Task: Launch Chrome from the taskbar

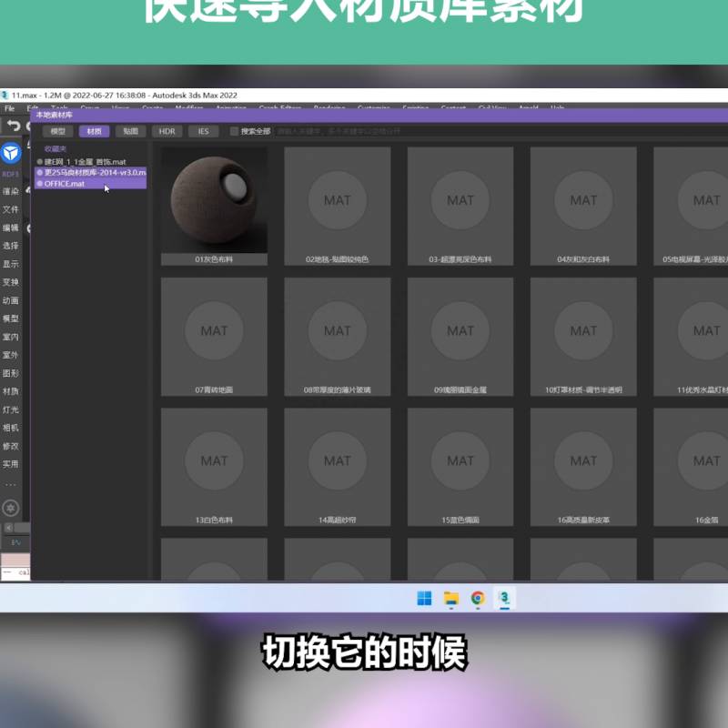Action: tap(478, 598)
